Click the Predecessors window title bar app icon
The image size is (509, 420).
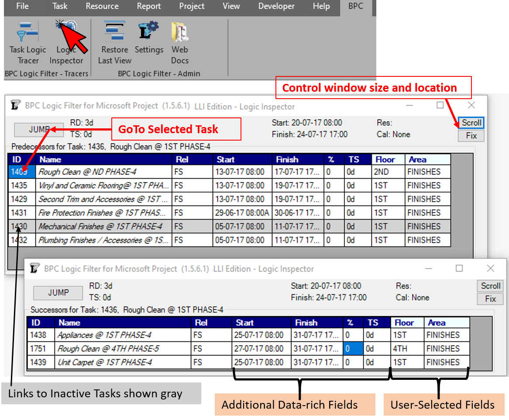(15, 105)
